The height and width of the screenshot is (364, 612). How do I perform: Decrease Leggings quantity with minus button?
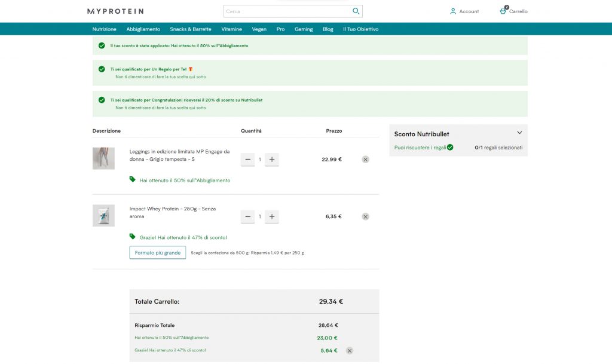click(x=248, y=160)
